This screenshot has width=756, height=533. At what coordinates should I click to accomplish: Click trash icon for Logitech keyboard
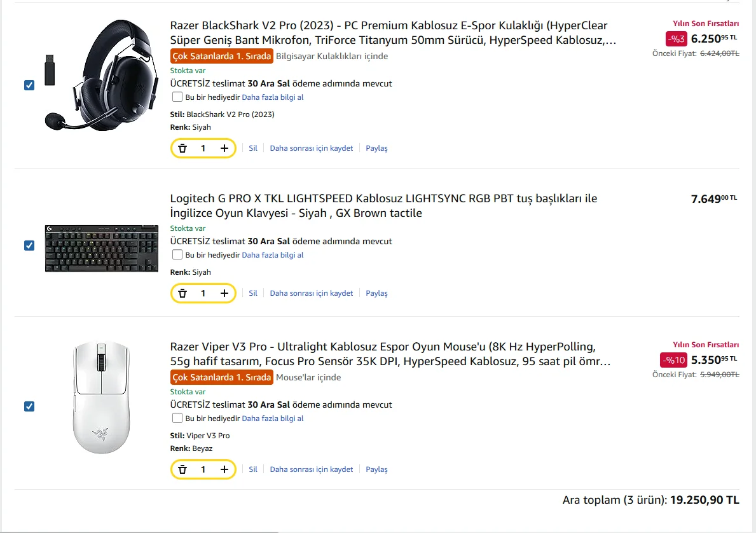pos(182,293)
